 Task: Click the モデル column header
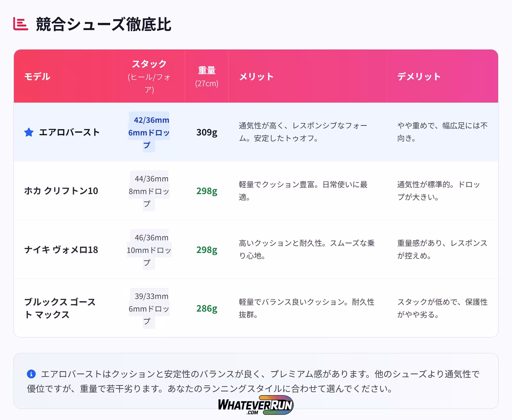tap(37, 77)
